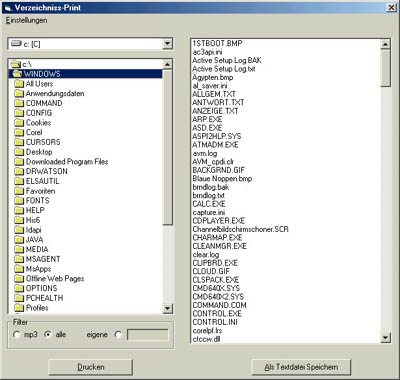Select file COMMAND.COM

(219, 305)
